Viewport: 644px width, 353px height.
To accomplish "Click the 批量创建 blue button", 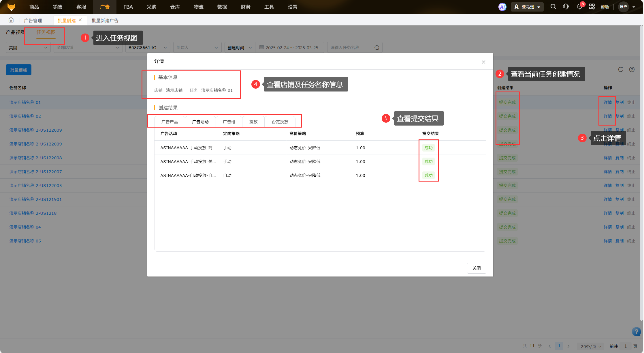I will (x=18, y=70).
